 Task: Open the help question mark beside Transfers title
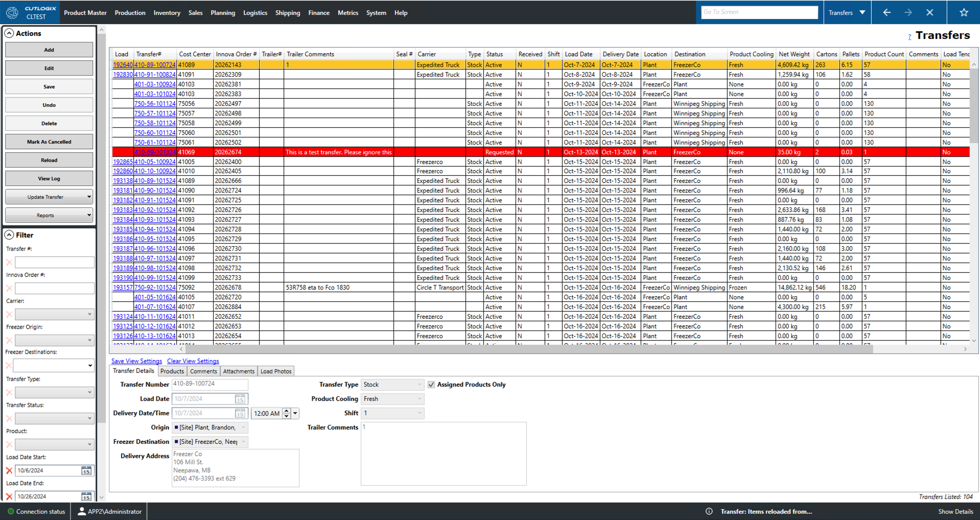click(x=909, y=36)
